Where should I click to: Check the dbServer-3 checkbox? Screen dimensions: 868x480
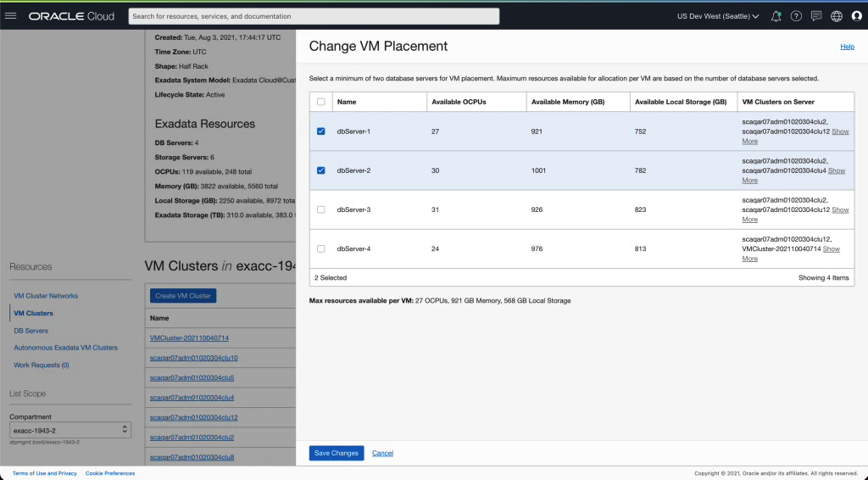320,209
